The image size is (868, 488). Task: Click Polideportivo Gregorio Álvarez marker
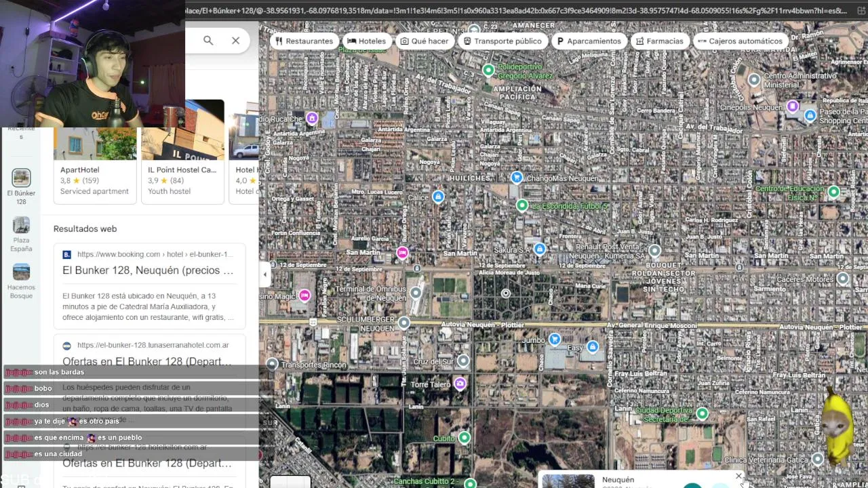click(488, 70)
